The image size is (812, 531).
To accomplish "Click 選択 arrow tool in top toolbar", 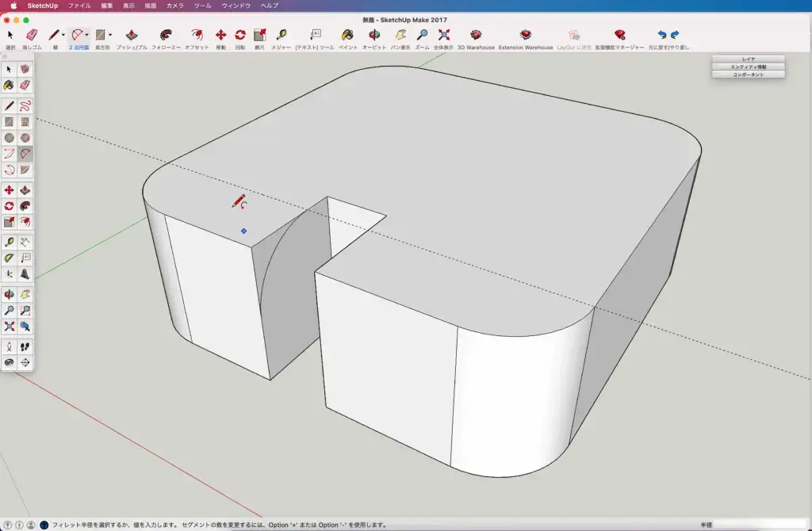I will (x=10, y=39).
